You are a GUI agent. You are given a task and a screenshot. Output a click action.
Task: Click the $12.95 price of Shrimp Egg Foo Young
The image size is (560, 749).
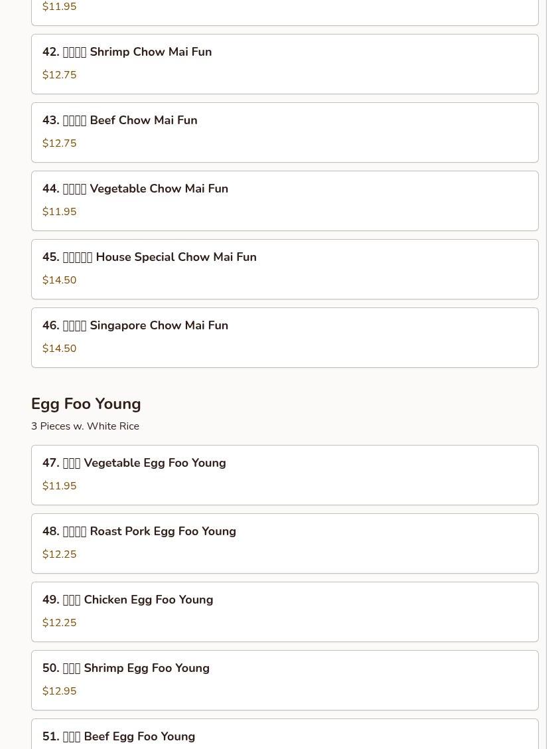60,691
